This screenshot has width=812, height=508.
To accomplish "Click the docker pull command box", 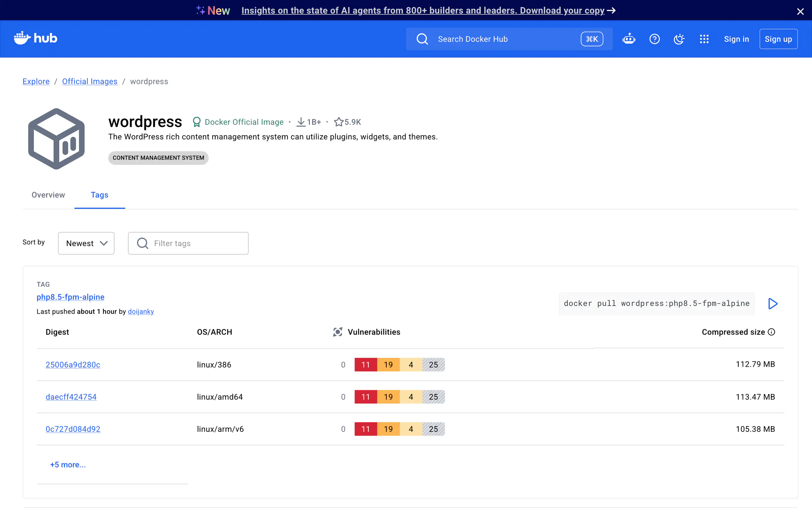I will (657, 304).
